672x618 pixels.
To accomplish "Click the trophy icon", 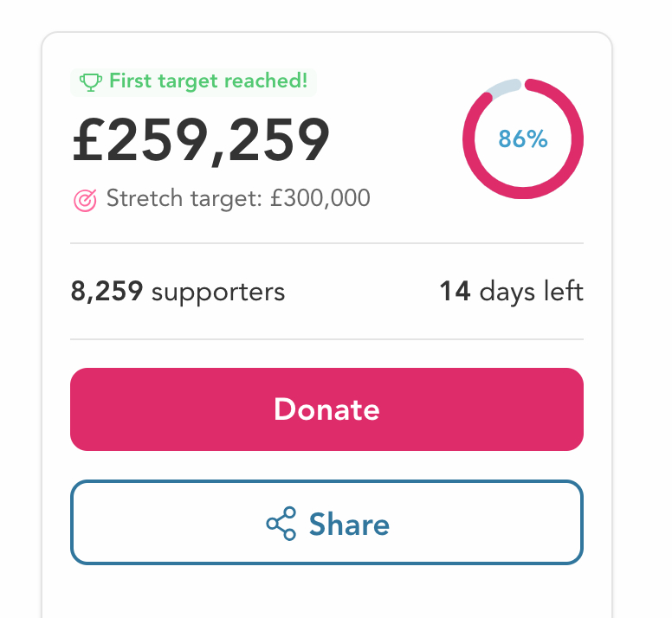I will [90, 82].
